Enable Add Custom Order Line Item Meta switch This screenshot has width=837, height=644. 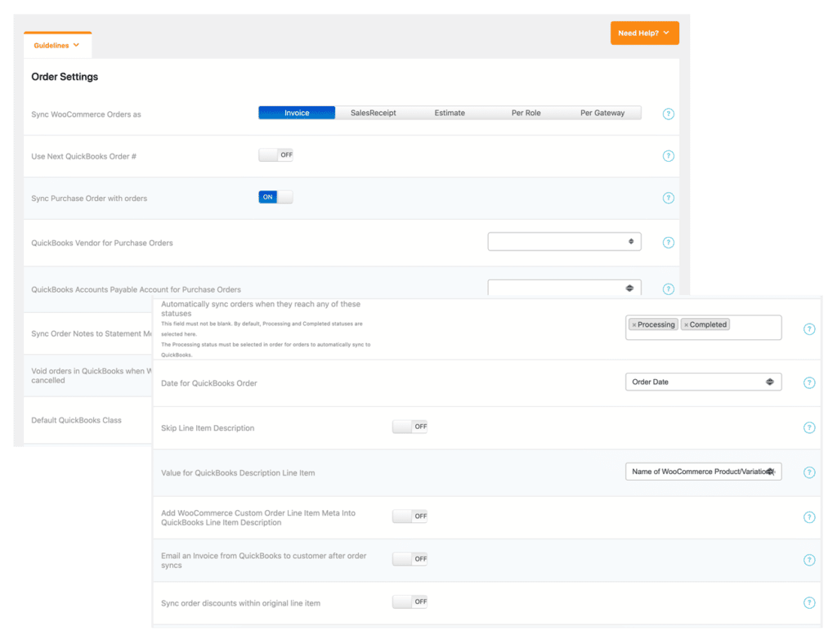pyautogui.click(x=410, y=516)
